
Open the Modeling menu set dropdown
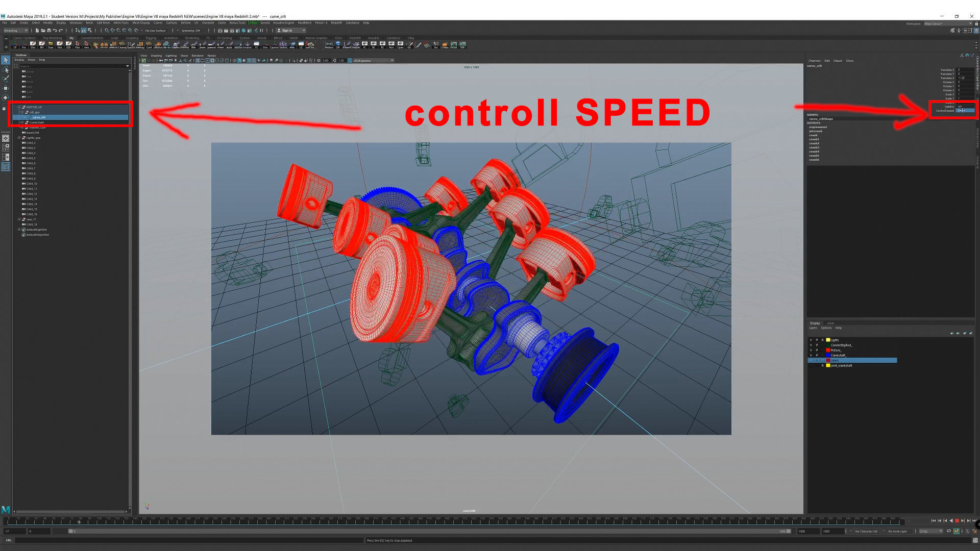coord(16,31)
